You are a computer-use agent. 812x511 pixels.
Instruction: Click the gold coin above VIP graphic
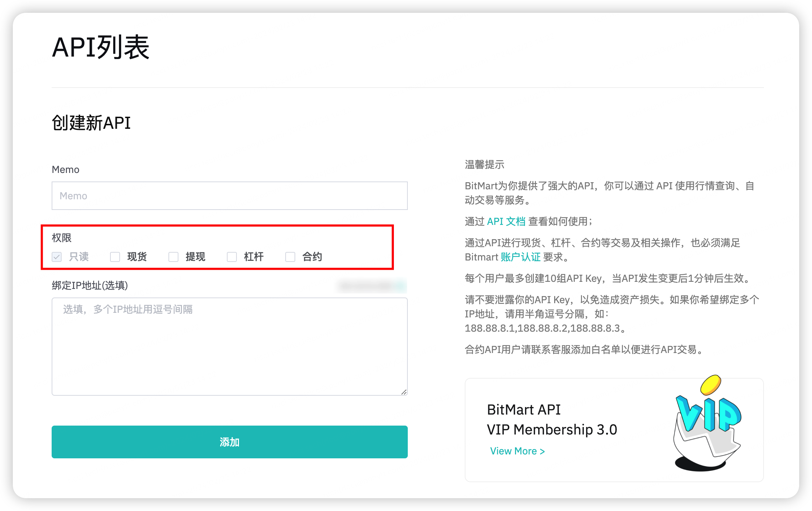[710, 385]
